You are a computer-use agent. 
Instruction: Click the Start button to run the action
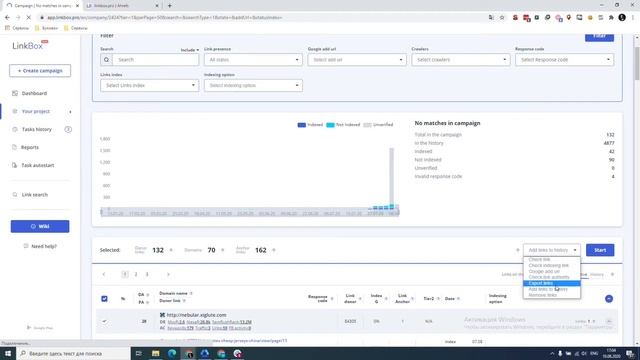[600, 250]
